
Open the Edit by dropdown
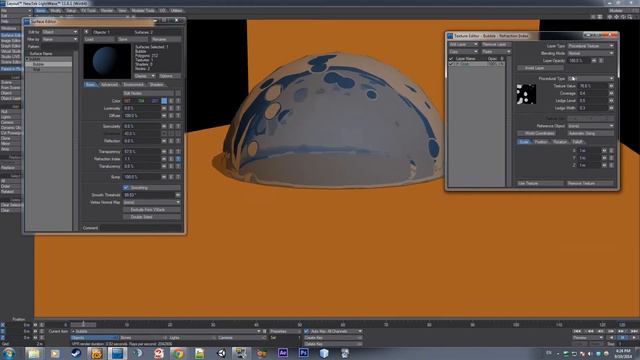60,32
